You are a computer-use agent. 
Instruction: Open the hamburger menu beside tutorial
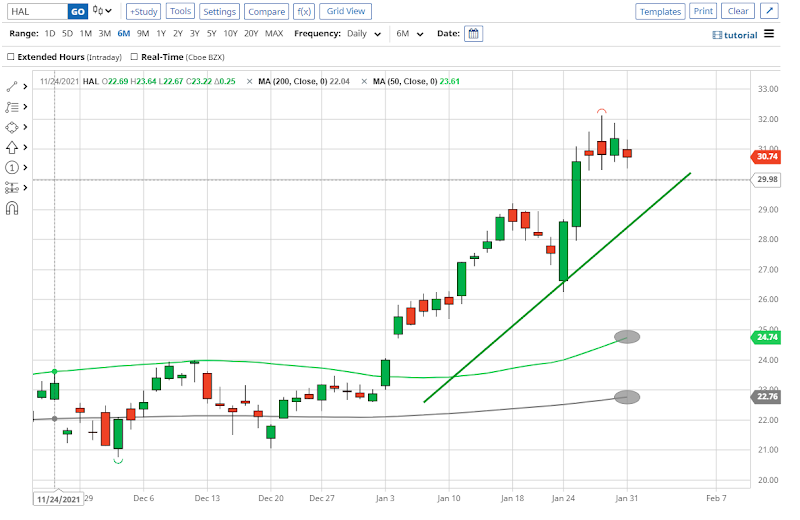tap(769, 33)
